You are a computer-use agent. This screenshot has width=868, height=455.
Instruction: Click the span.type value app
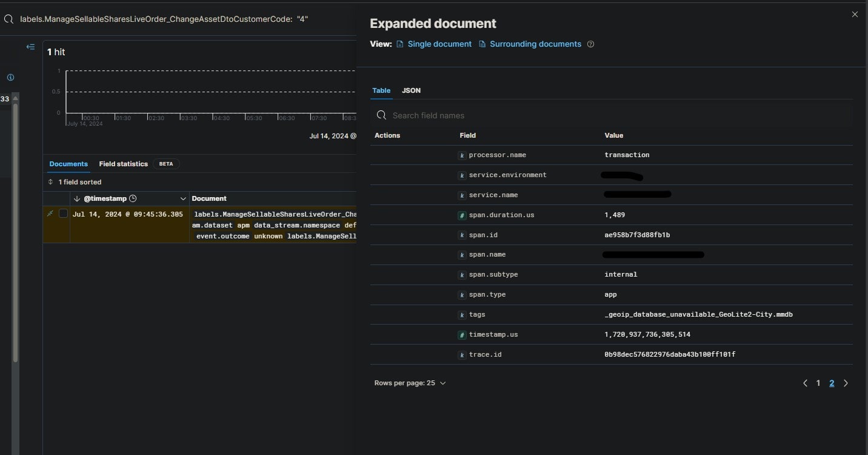pos(610,294)
